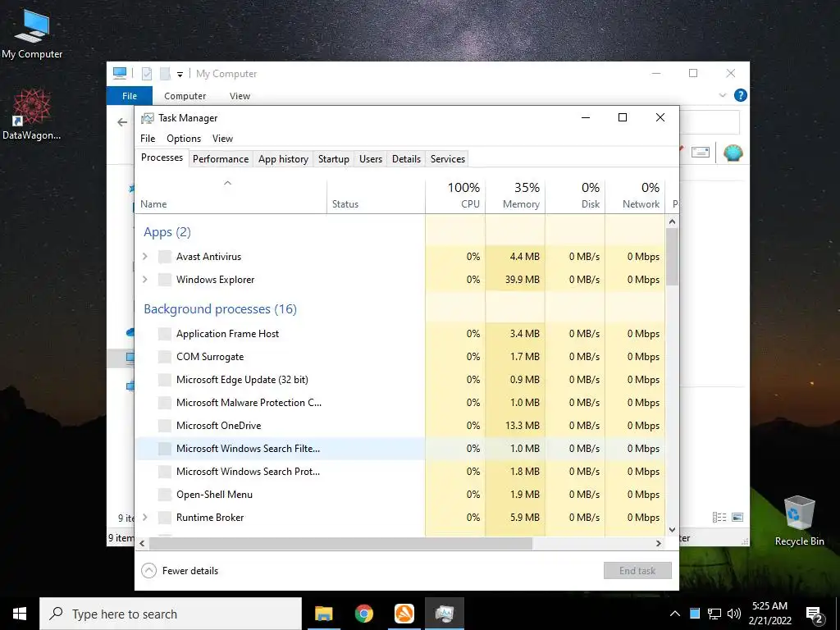Open File tab in My Computer window
The width and height of the screenshot is (840, 630).
(x=130, y=96)
